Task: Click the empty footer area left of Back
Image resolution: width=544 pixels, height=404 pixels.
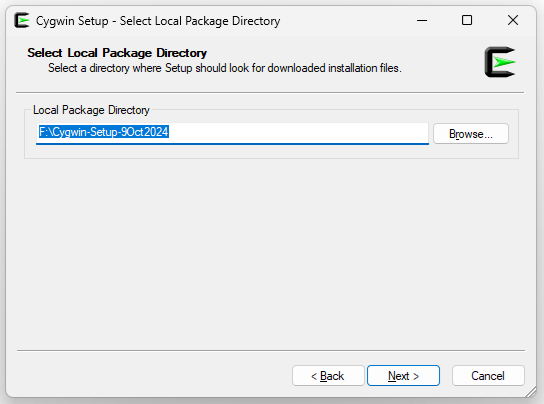Action: click(x=153, y=376)
